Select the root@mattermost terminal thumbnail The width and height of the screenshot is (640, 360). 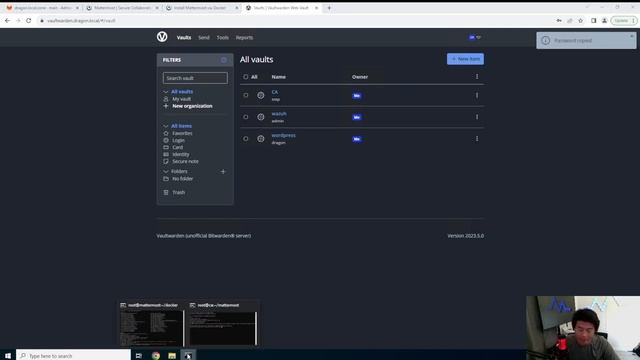[151, 324]
